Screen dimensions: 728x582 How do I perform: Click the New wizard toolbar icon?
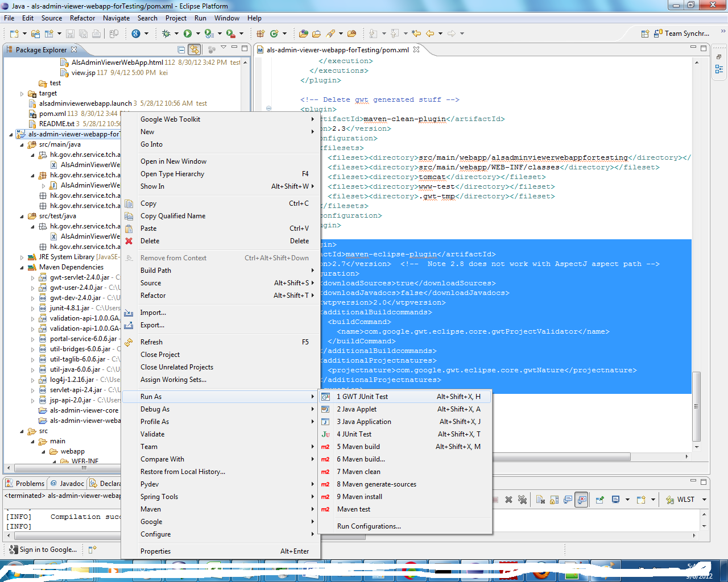click(14, 34)
